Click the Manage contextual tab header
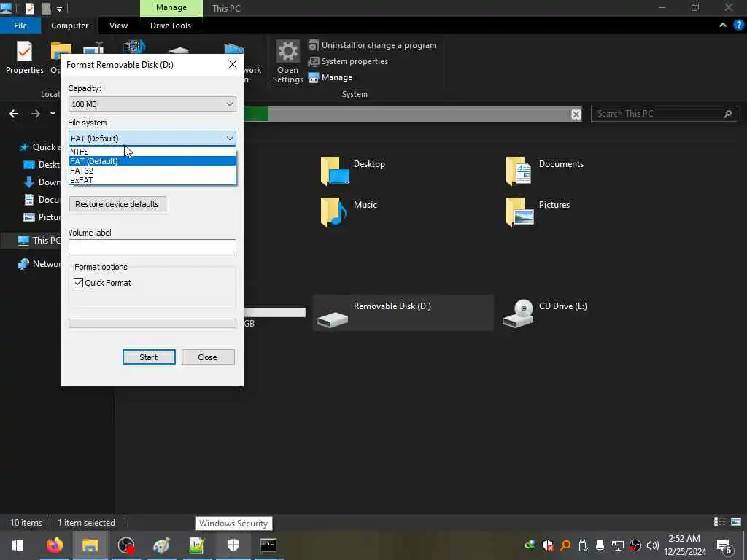 (171, 7)
